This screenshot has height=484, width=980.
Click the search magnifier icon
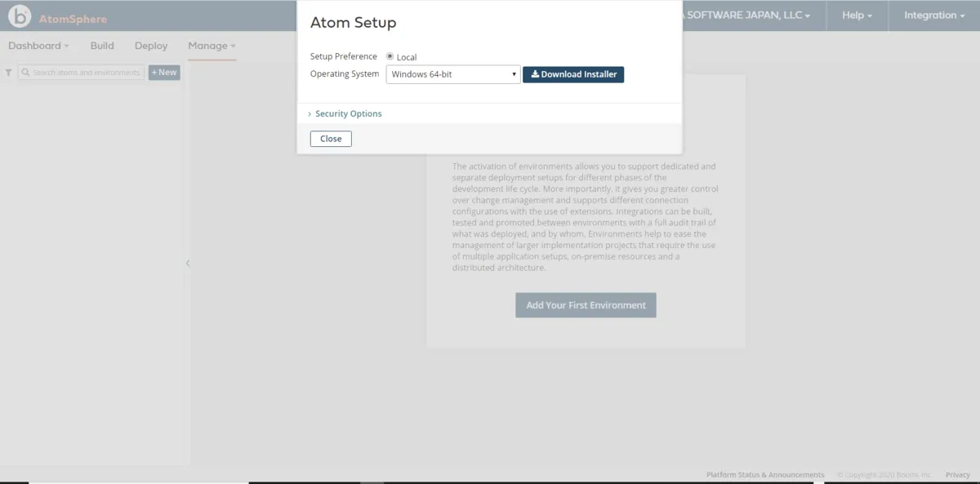pos(25,73)
